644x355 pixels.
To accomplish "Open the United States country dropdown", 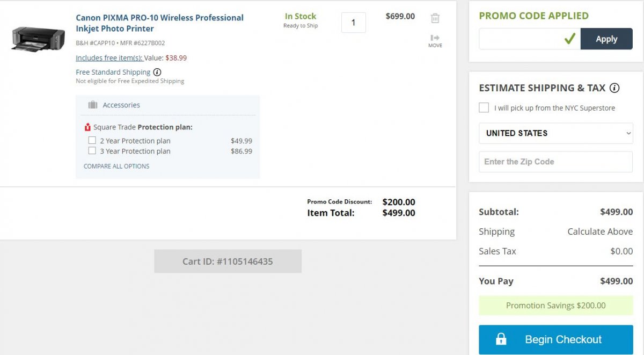I will point(555,133).
